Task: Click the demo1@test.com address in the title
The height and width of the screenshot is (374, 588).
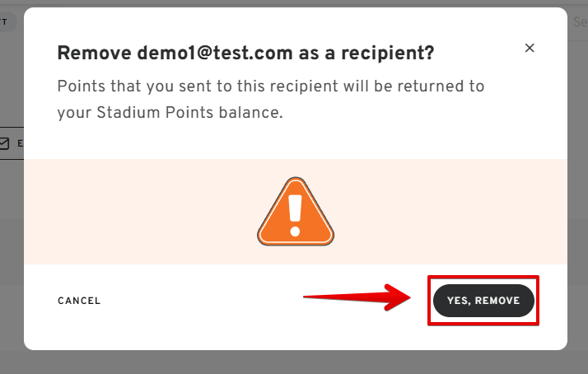Action: (x=214, y=53)
